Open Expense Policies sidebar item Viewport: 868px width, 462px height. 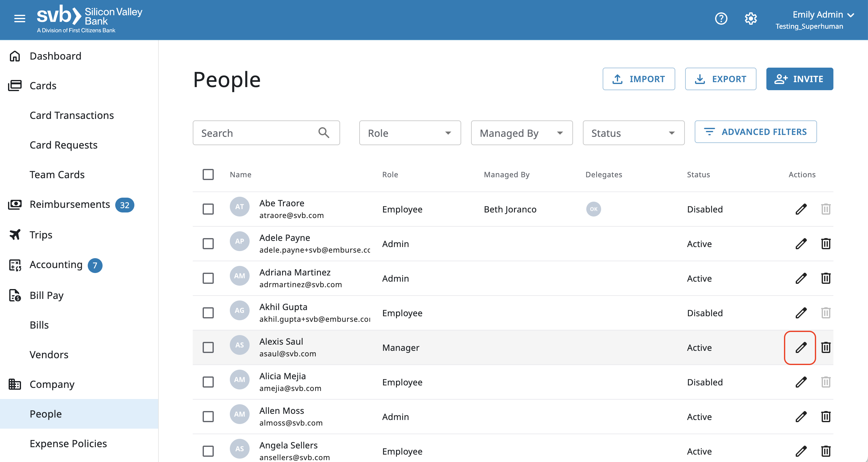pyautogui.click(x=68, y=443)
